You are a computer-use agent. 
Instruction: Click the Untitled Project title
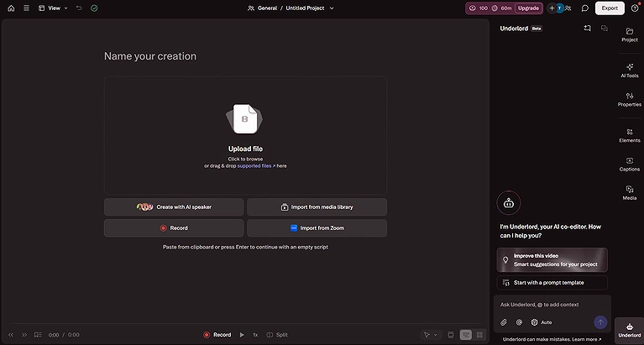[305, 8]
